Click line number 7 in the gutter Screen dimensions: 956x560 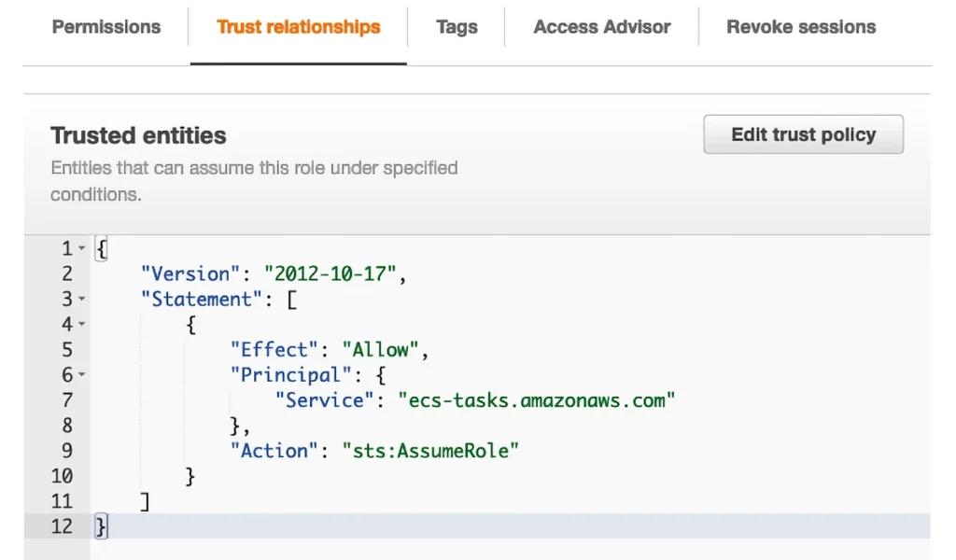tap(66, 400)
